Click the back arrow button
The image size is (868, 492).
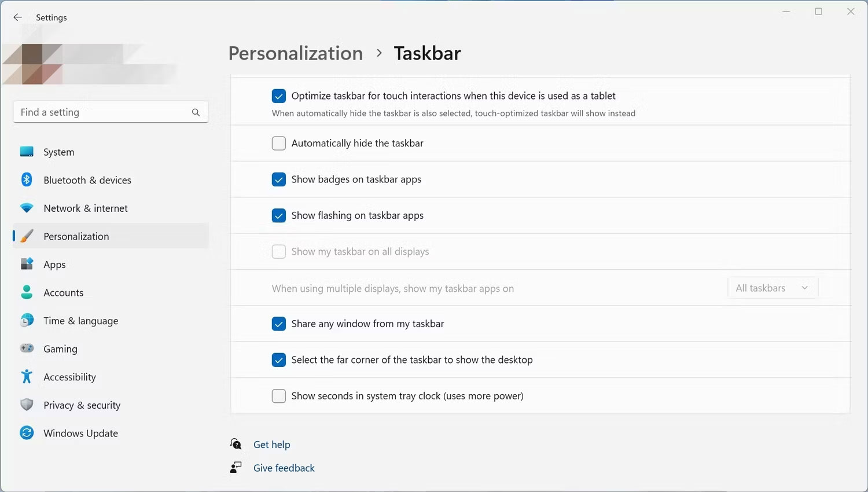point(17,17)
